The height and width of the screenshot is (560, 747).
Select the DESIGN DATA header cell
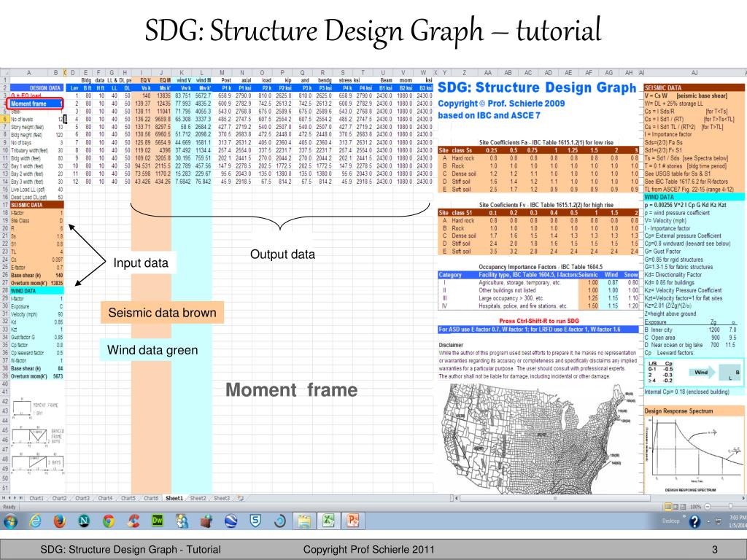(x=36, y=88)
